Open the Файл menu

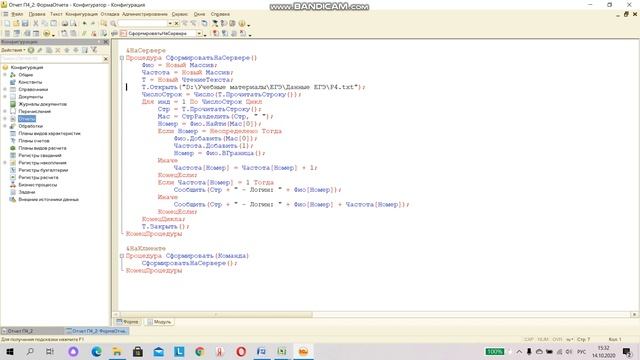[17, 14]
